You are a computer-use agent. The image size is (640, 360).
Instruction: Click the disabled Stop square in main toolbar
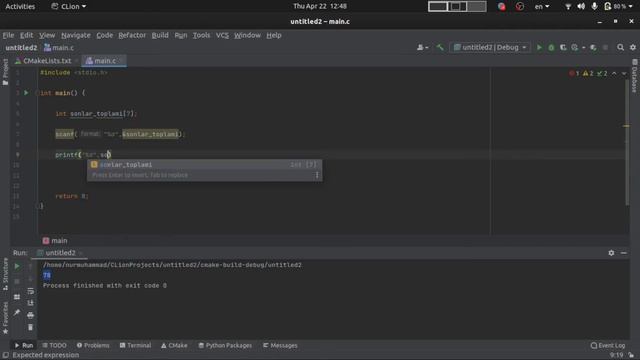tap(605, 47)
